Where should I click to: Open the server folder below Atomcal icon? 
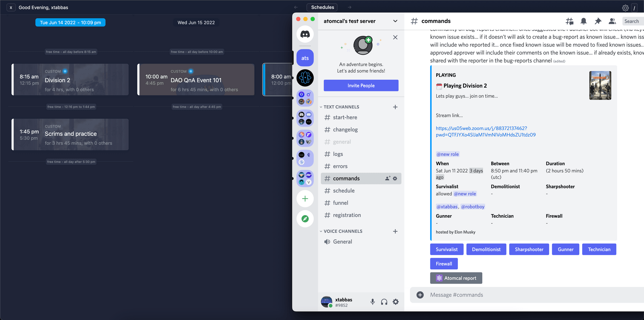305,98
